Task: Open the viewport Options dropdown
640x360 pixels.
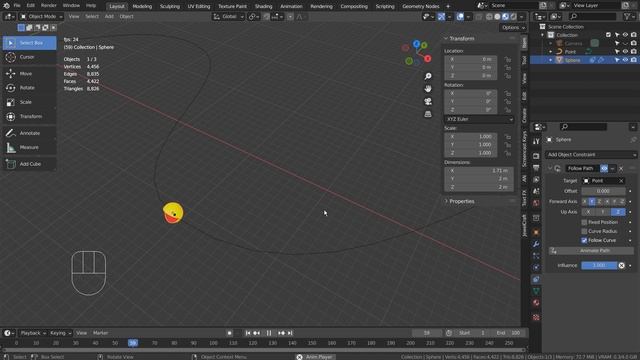Action: (x=512, y=27)
